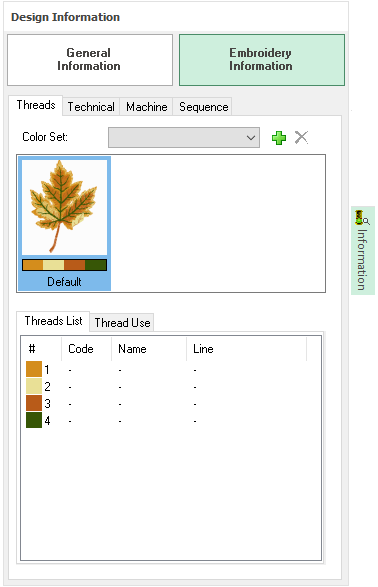378x587 pixels.
Task: Delete the color set with the X icon
Action: tap(301, 137)
